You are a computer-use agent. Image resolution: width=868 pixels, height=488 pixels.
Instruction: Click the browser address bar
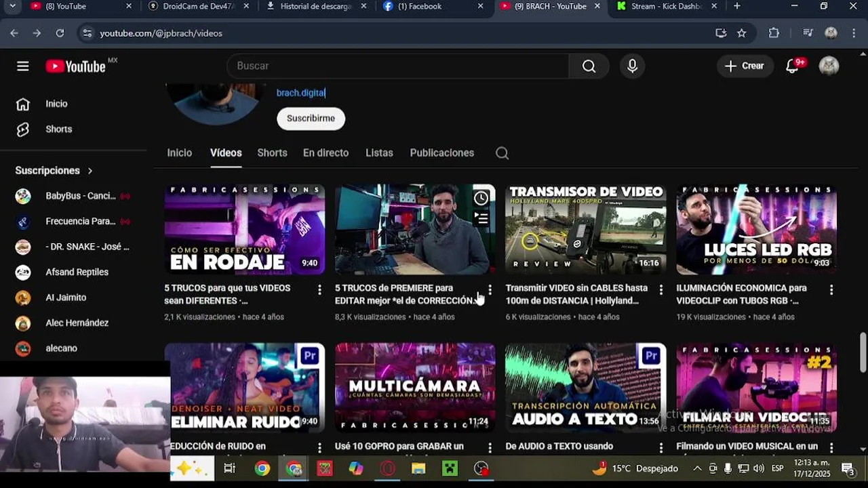coord(400,33)
